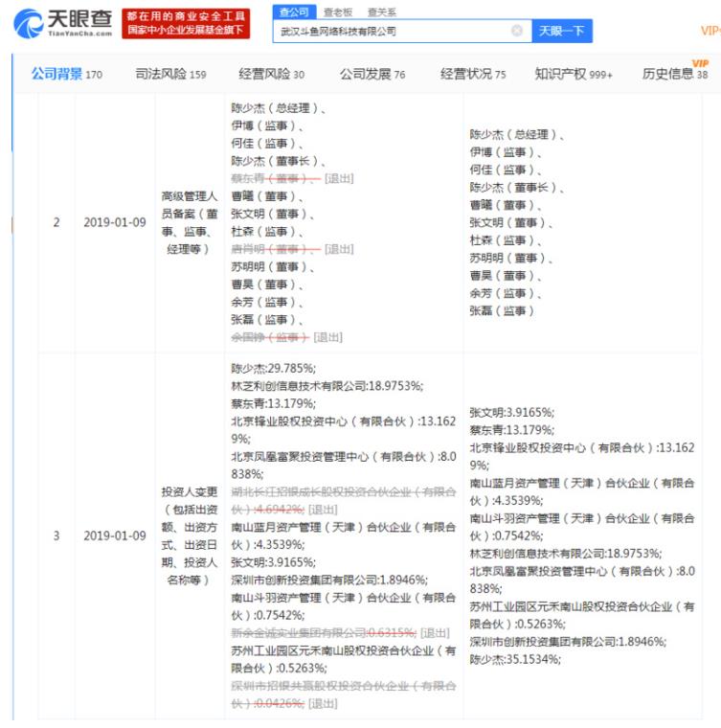This screenshot has width=721, height=728.
Task: Click the struck-through 余国铮（监事） 退出 entry
Action: (x=286, y=337)
